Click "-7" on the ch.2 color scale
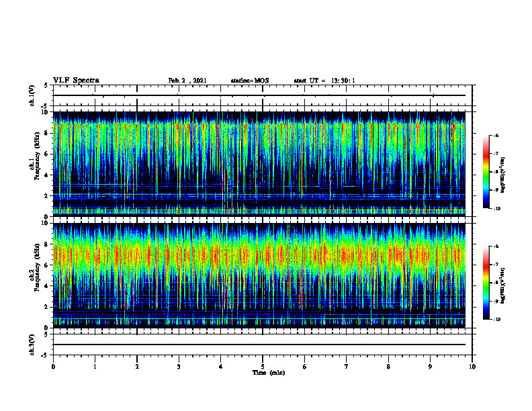 496,265
